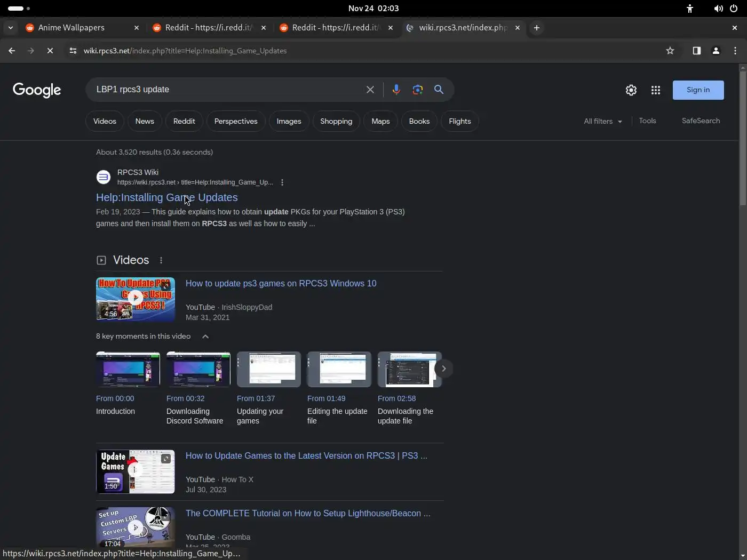Start voice search with microphone icon
747x560 pixels.
tap(396, 90)
